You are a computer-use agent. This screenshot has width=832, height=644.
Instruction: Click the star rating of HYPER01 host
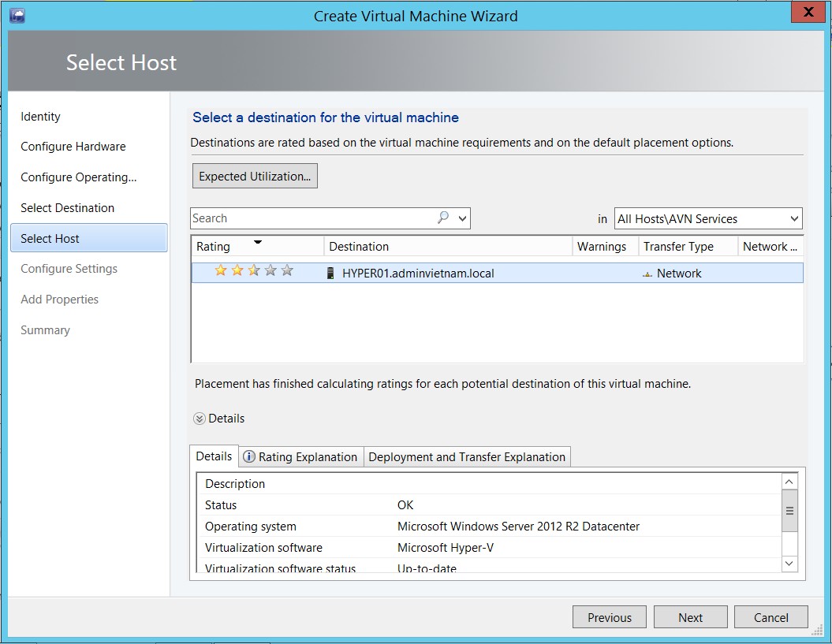click(254, 271)
